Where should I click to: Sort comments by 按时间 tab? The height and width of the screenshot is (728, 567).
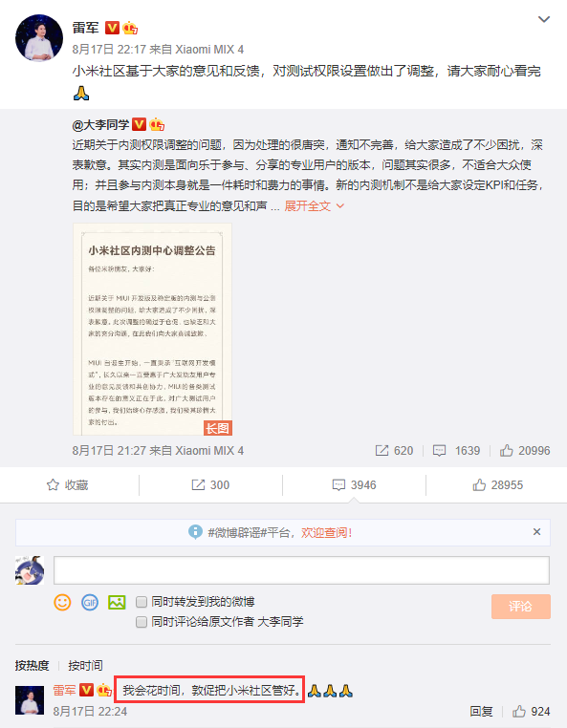85,665
